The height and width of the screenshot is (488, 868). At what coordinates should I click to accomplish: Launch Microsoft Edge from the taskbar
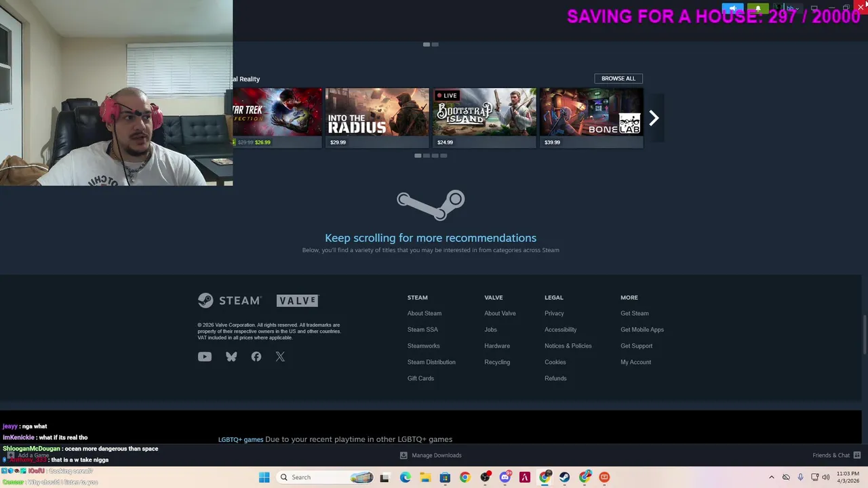(405, 477)
